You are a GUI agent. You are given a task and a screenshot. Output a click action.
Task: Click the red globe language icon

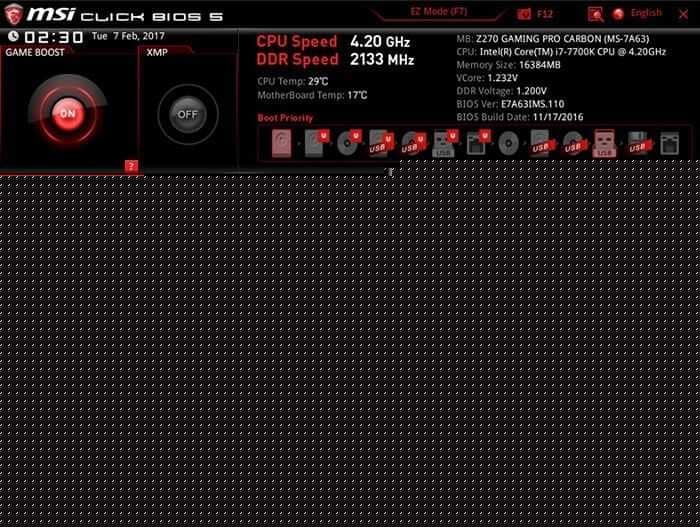click(618, 14)
